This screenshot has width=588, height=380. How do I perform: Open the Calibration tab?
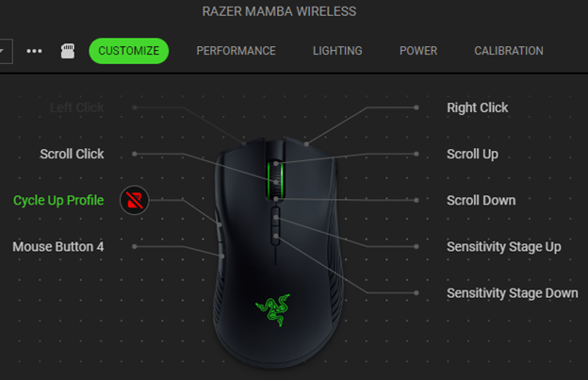point(508,51)
